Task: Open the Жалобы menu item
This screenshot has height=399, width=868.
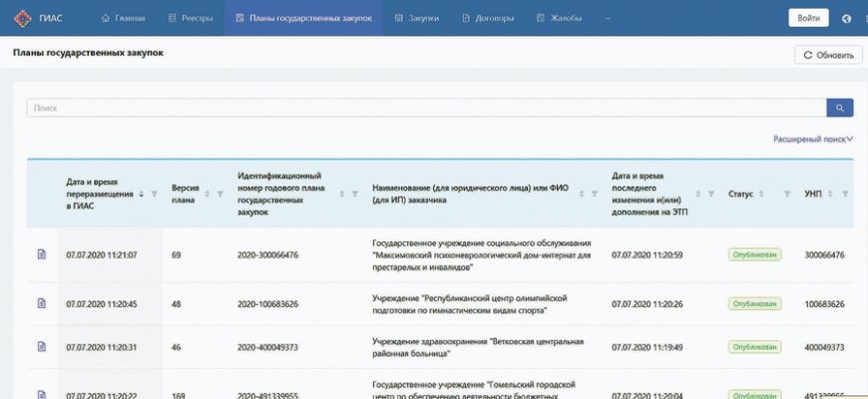Action: point(559,18)
